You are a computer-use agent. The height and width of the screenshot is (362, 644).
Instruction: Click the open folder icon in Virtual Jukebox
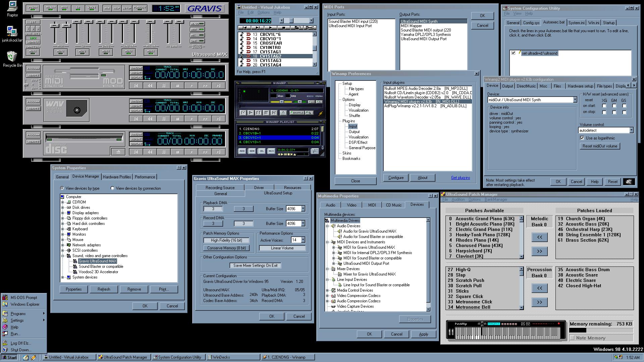(297, 28)
